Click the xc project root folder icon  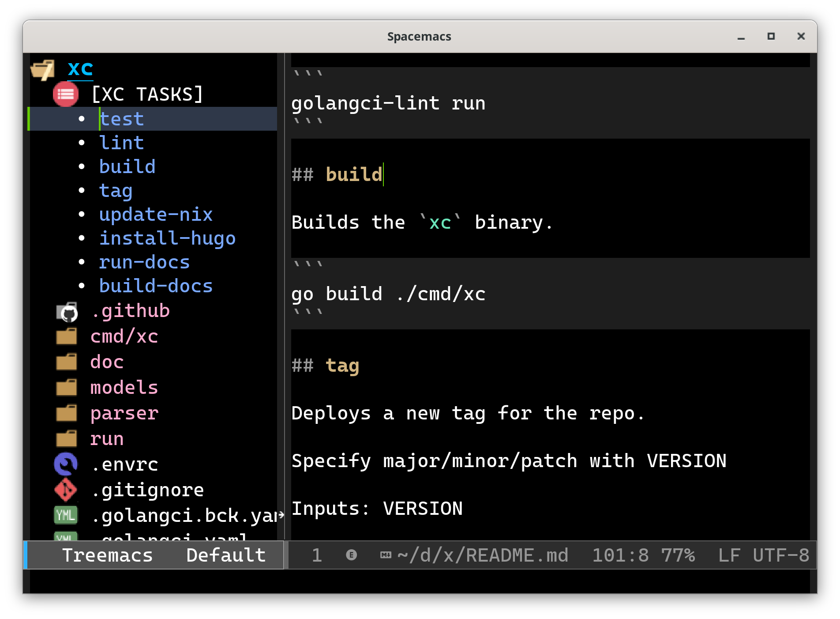(43, 70)
